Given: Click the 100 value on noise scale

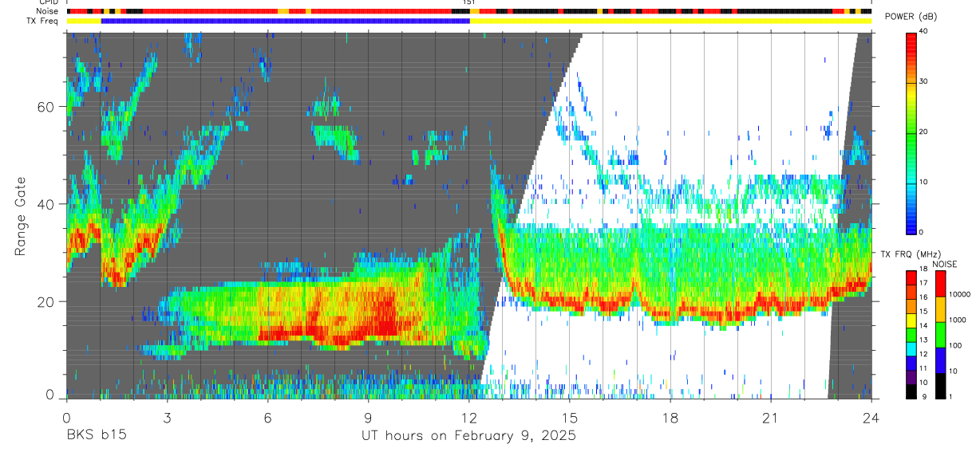Looking at the screenshot, I should tap(954, 345).
